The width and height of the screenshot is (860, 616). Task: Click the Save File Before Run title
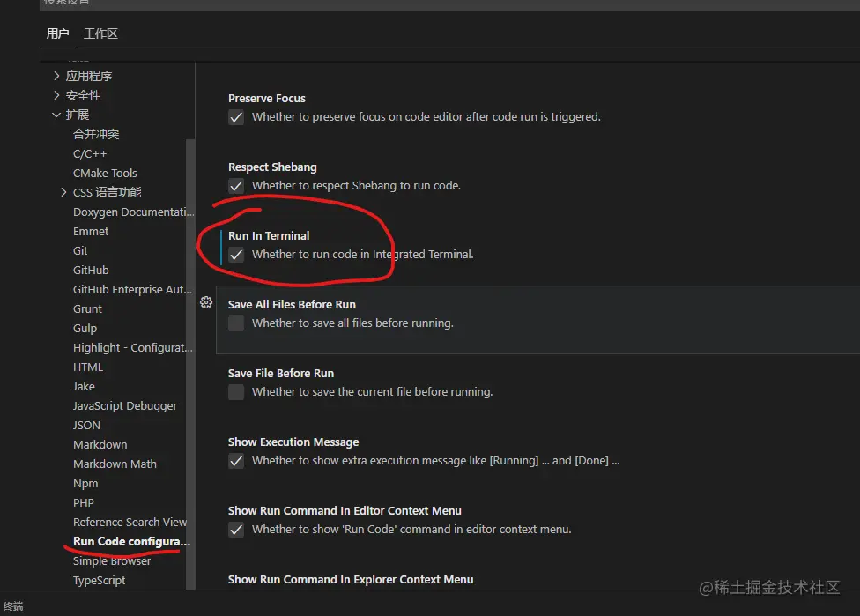pyautogui.click(x=281, y=373)
